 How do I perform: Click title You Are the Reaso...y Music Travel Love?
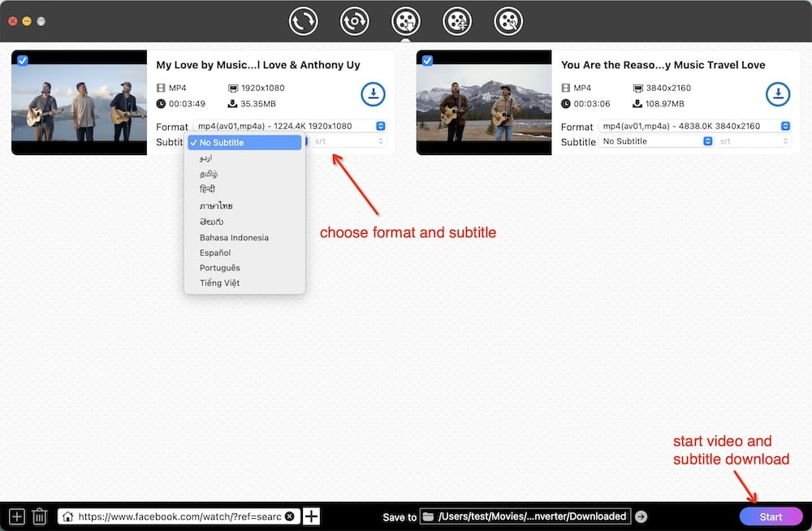tap(663, 65)
